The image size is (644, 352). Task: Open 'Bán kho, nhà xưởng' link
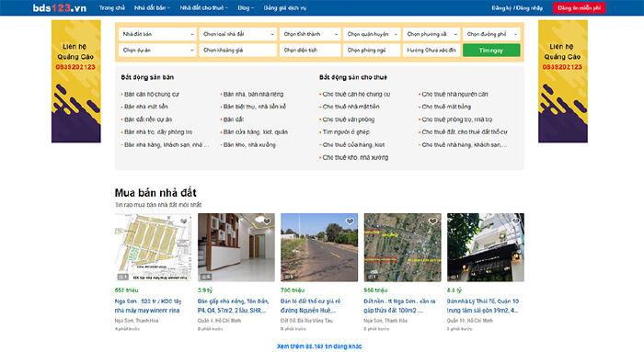click(x=249, y=145)
